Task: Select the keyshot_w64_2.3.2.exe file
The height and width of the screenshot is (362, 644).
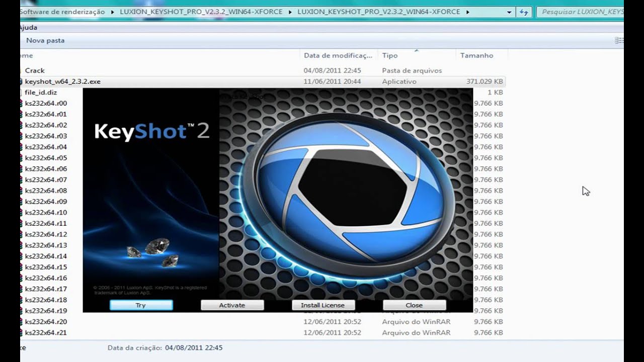Action: (x=63, y=81)
